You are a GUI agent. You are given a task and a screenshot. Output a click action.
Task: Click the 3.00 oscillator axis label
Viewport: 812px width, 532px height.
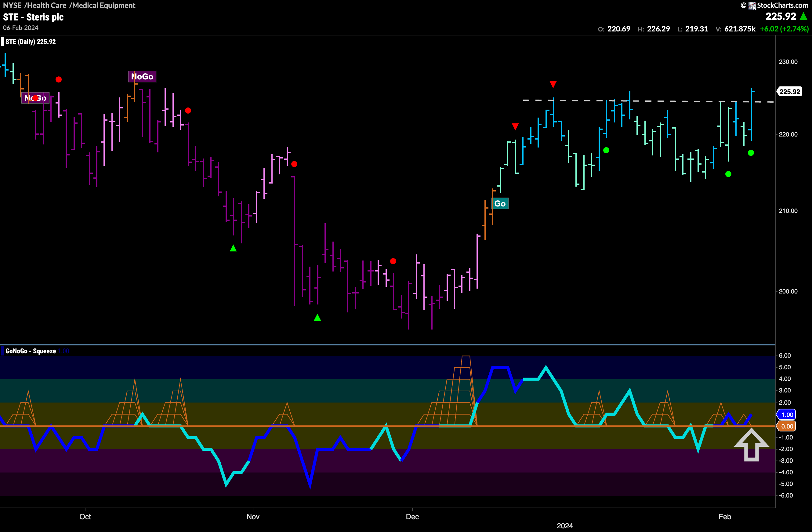pos(785,390)
